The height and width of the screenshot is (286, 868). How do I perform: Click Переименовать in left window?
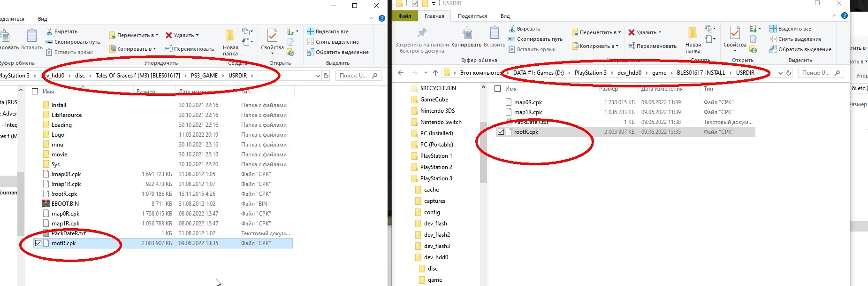190,49
